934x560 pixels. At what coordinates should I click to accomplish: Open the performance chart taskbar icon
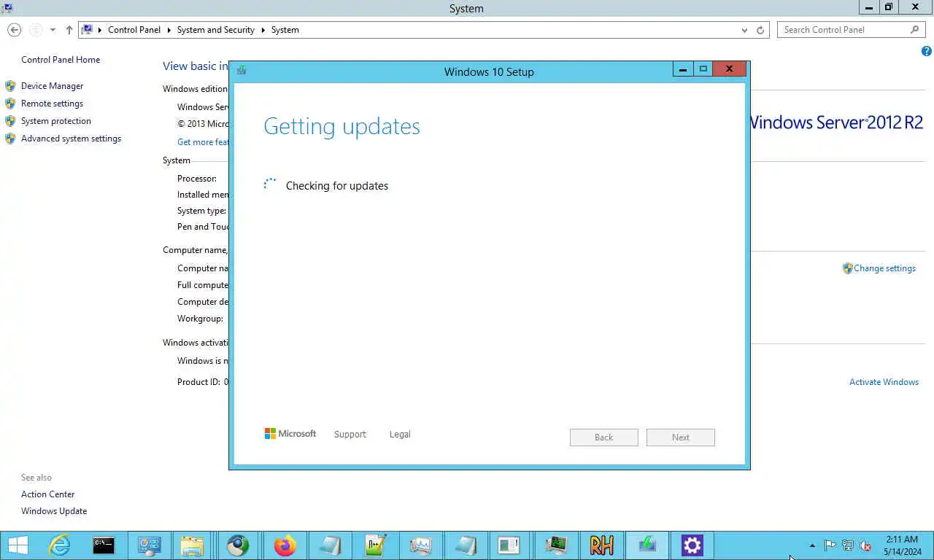point(420,545)
